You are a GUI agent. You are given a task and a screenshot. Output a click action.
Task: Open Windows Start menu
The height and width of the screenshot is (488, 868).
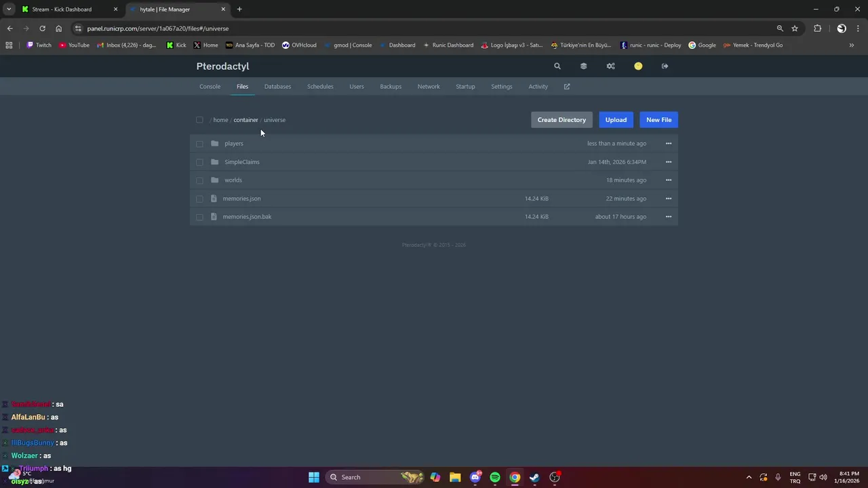(314, 477)
